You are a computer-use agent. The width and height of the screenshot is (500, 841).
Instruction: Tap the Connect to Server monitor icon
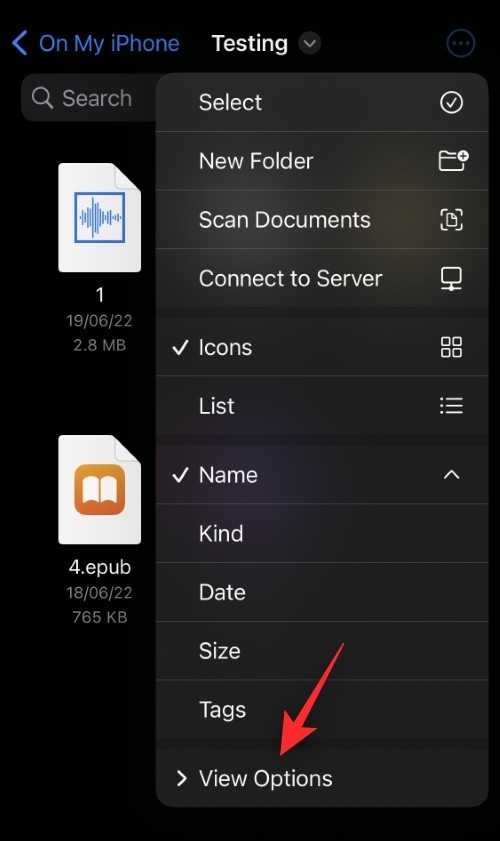coord(452,278)
